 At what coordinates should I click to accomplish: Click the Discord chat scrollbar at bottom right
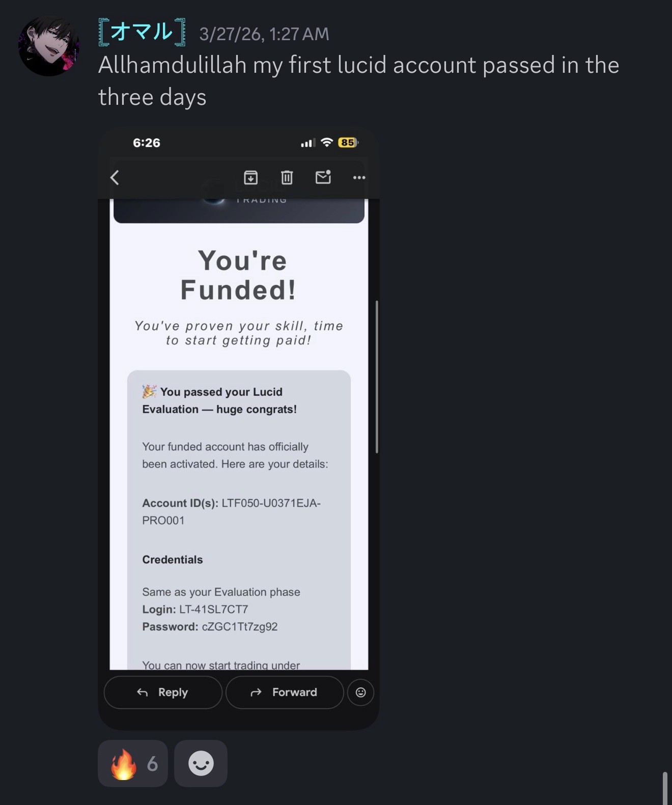665,788
